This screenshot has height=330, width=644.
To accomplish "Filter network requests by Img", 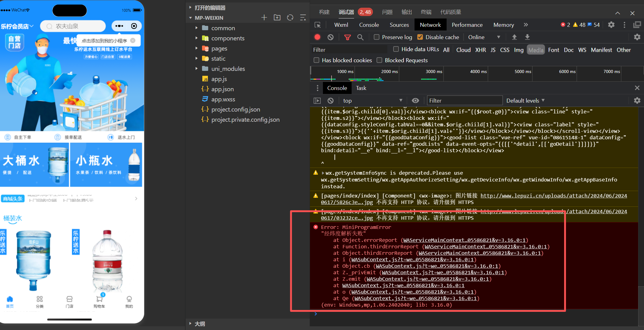I will [518, 50].
